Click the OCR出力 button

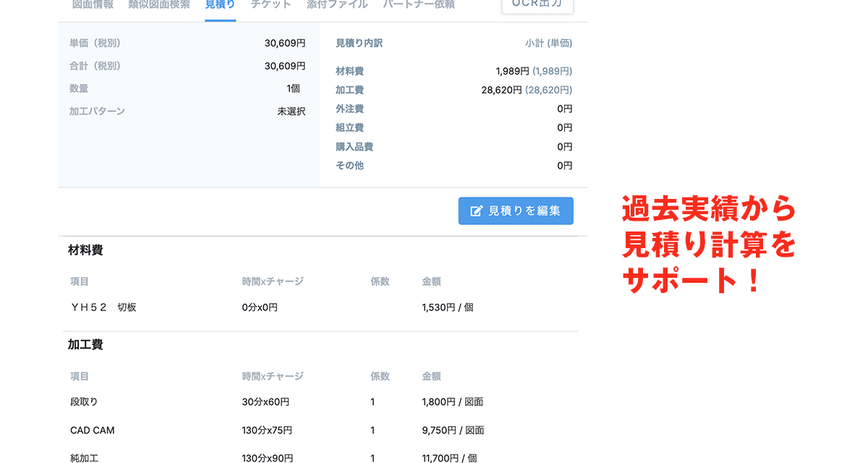537,4
